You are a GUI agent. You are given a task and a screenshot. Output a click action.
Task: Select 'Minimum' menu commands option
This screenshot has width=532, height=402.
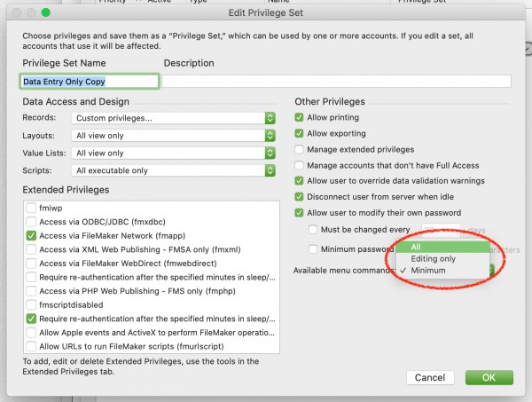(428, 270)
